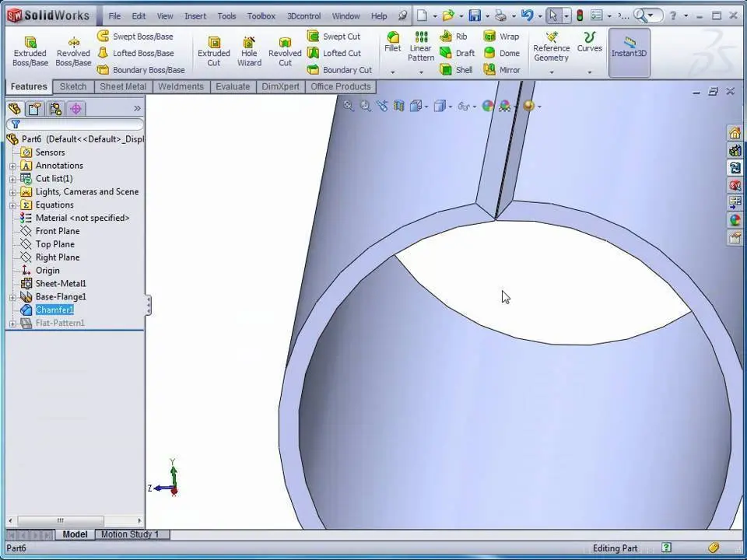Viewport: 747px width, 560px height.
Task: Click the Save icon in the toolbar
Action: 475,16
